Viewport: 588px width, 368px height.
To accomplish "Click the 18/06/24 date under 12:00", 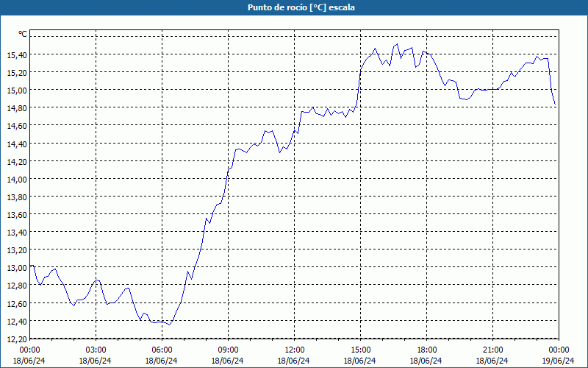I will (293, 361).
